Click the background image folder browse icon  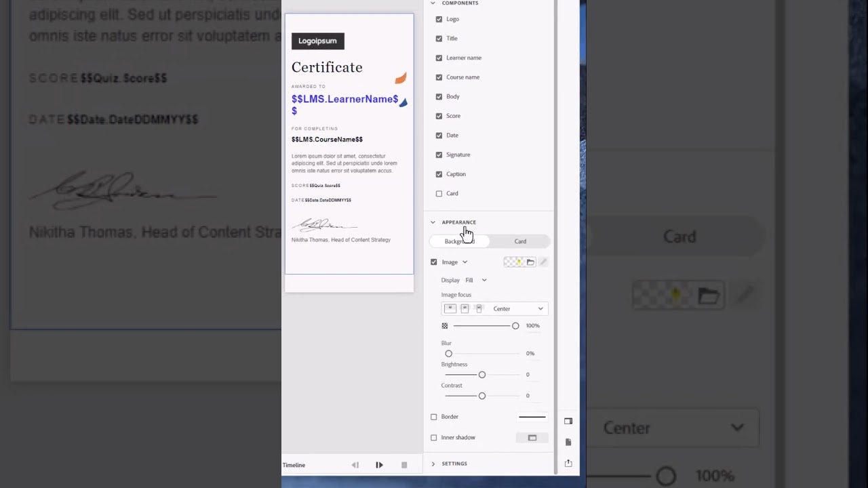(530, 262)
